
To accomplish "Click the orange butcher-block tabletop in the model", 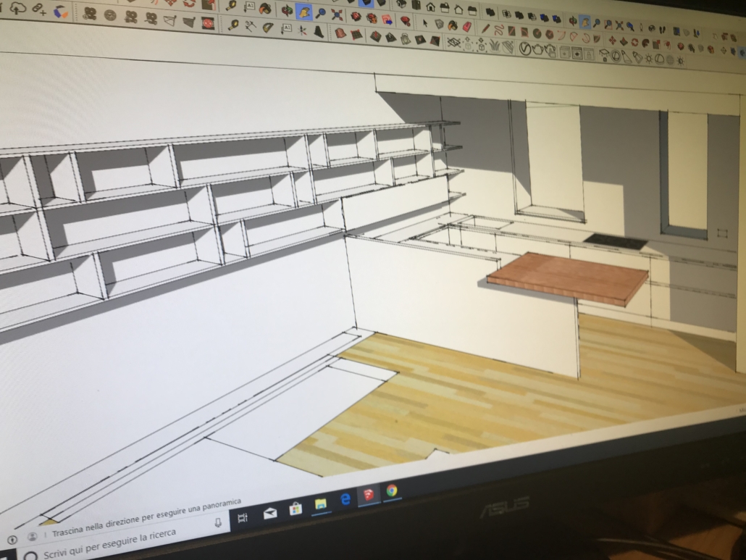I will [569, 278].
